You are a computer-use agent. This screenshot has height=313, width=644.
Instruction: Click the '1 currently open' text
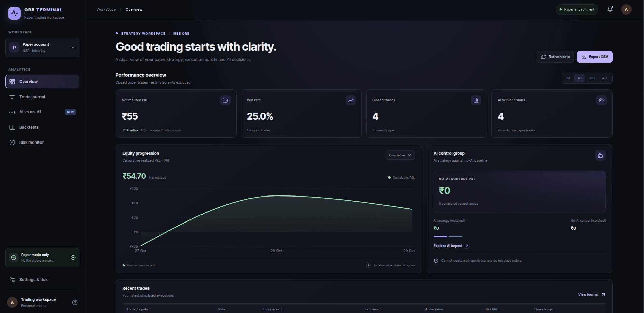pyautogui.click(x=384, y=130)
